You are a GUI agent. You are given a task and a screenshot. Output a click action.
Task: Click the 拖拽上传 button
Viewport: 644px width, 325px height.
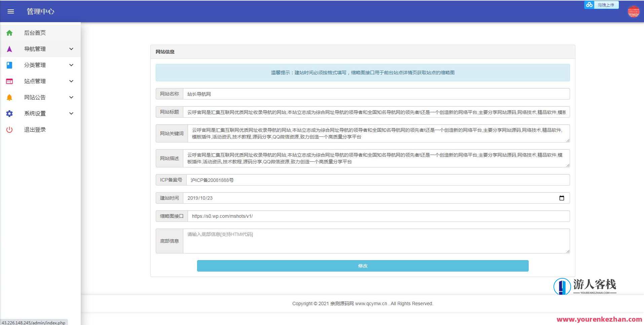coord(607,5)
